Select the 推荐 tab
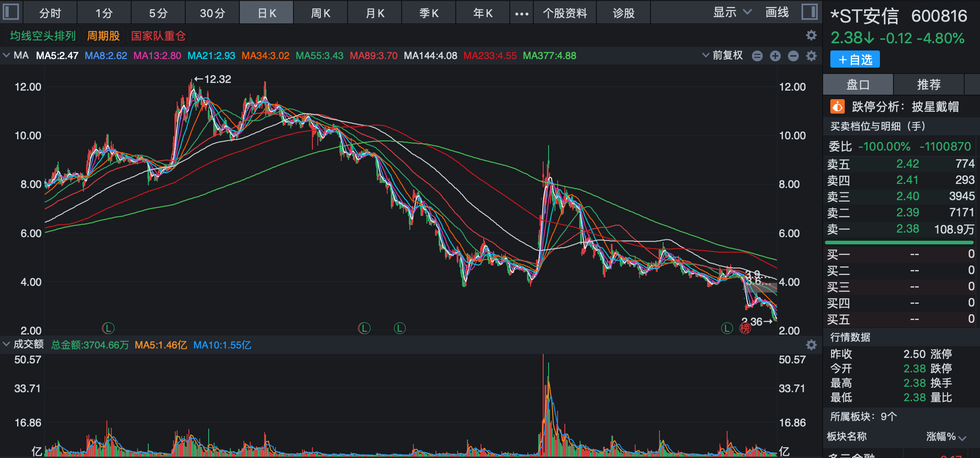Viewport: 980px width, 458px height. click(929, 85)
